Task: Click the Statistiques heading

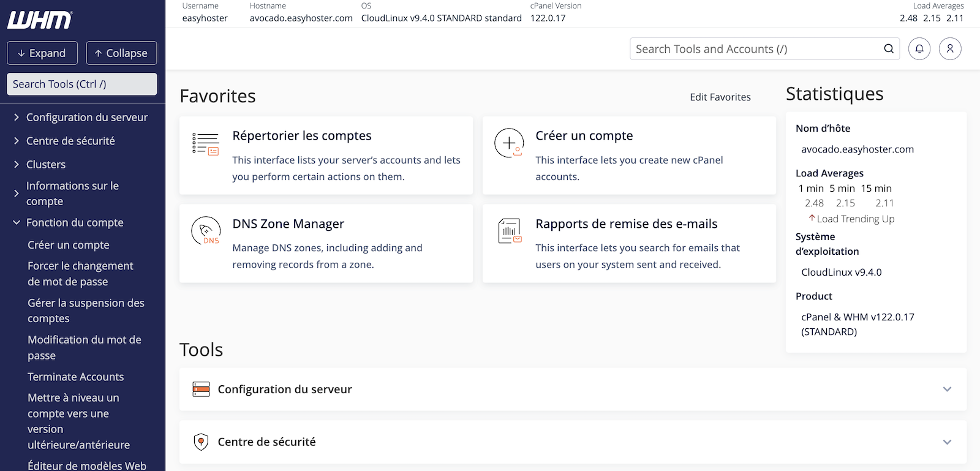Action: [x=835, y=94]
